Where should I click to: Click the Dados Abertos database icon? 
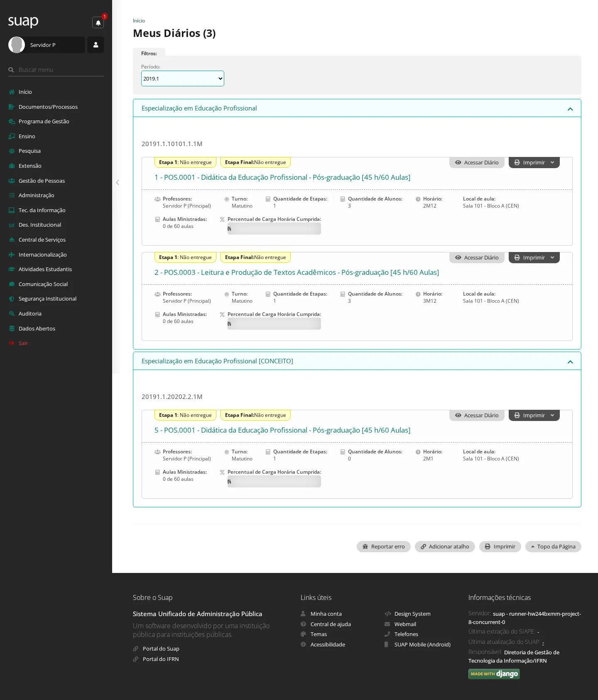click(x=12, y=328)
